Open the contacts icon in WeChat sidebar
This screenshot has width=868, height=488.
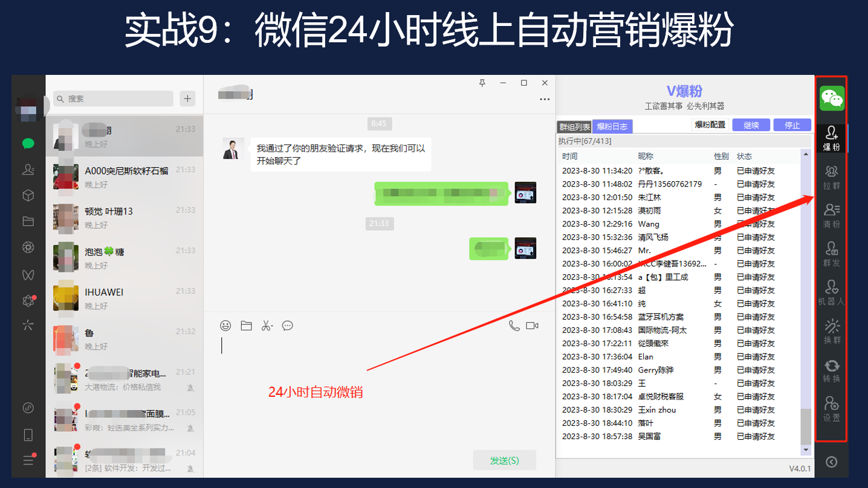28,170
